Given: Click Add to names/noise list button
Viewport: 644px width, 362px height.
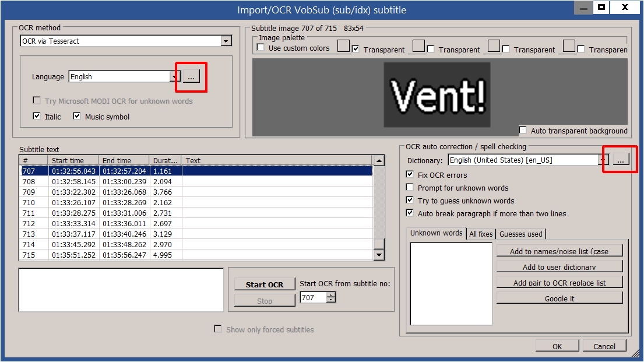Looking at the screenshot, I should pos(559,251).
